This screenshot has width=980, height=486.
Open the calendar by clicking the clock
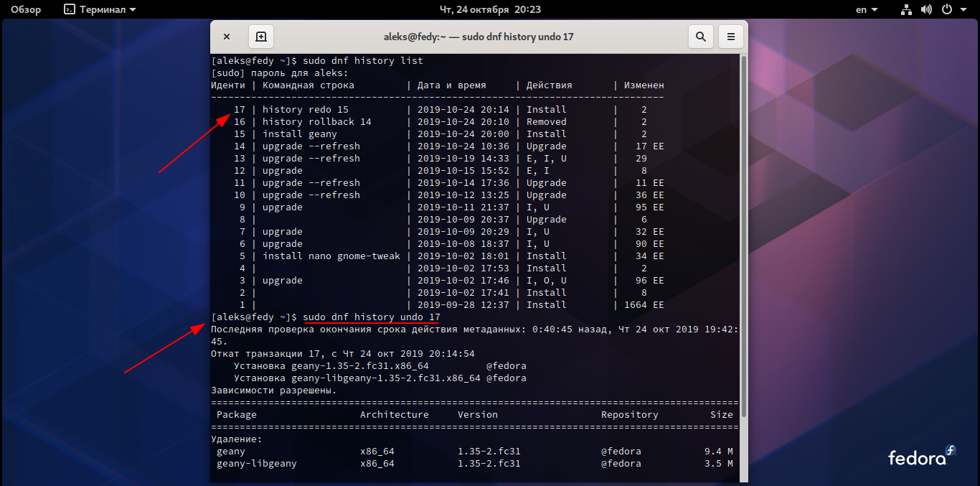pyautogui.click(x=490, y=9)
